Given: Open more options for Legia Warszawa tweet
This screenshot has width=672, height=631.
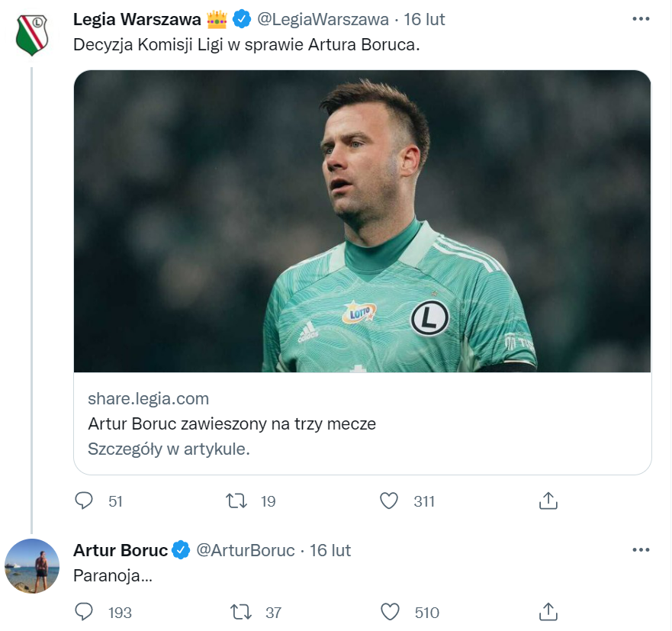Looking at the screenshot, I should tap(641, 19).
